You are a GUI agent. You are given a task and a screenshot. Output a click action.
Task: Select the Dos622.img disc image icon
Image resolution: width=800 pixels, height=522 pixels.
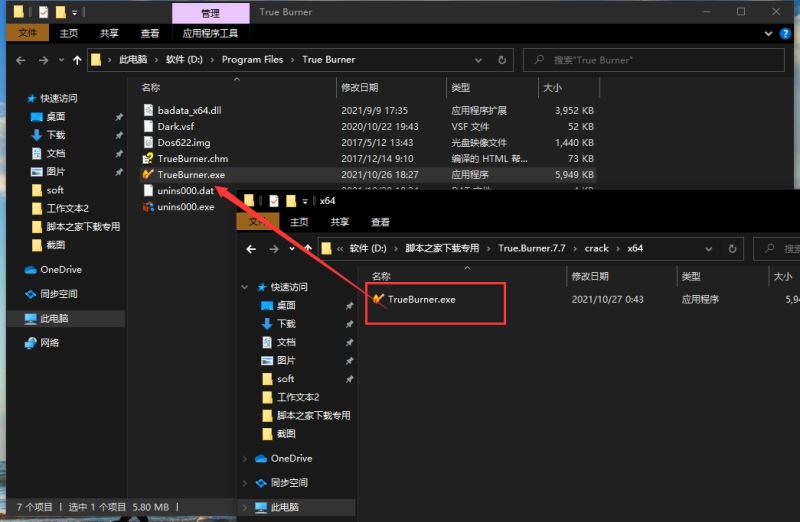click(x=148, y=142)
